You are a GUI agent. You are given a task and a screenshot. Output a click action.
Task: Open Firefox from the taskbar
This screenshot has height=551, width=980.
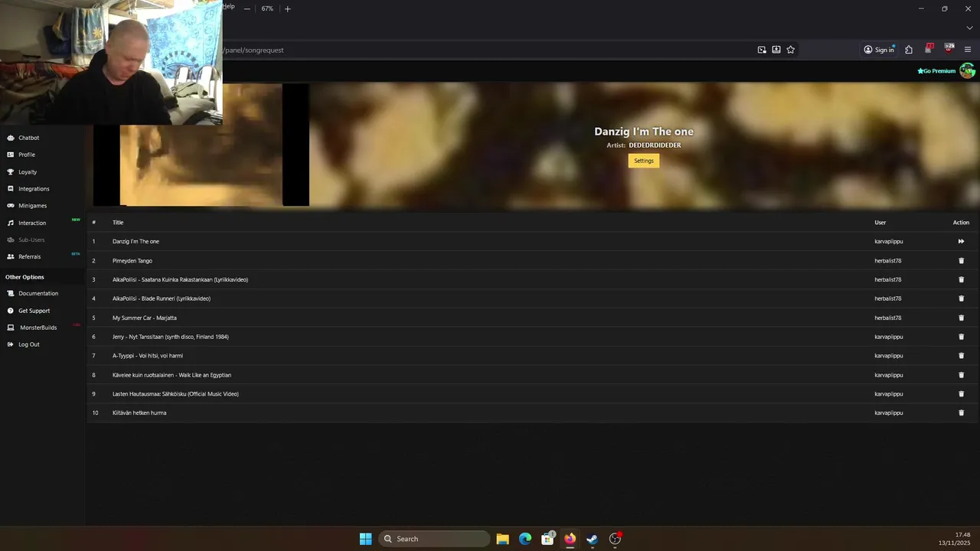(x=570, y=539)
